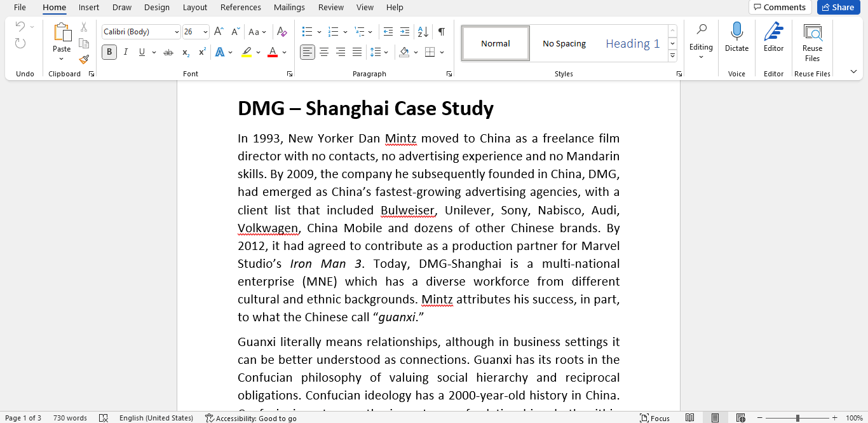868x423 pixels.
Task: Open the Review tab
Action: click(330, 7)
